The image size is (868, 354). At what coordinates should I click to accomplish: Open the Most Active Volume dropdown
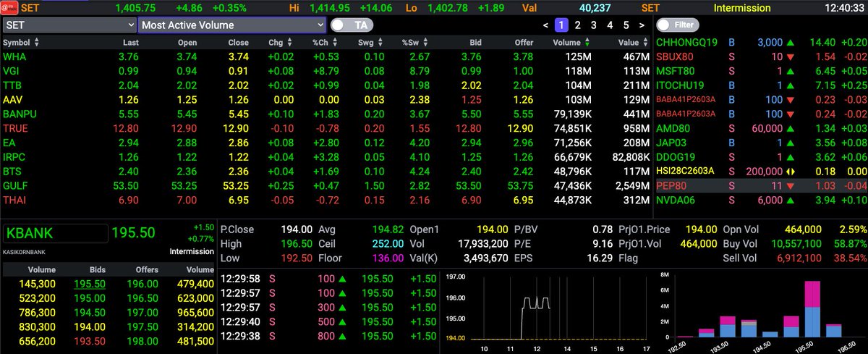click(x=232, y=25)
